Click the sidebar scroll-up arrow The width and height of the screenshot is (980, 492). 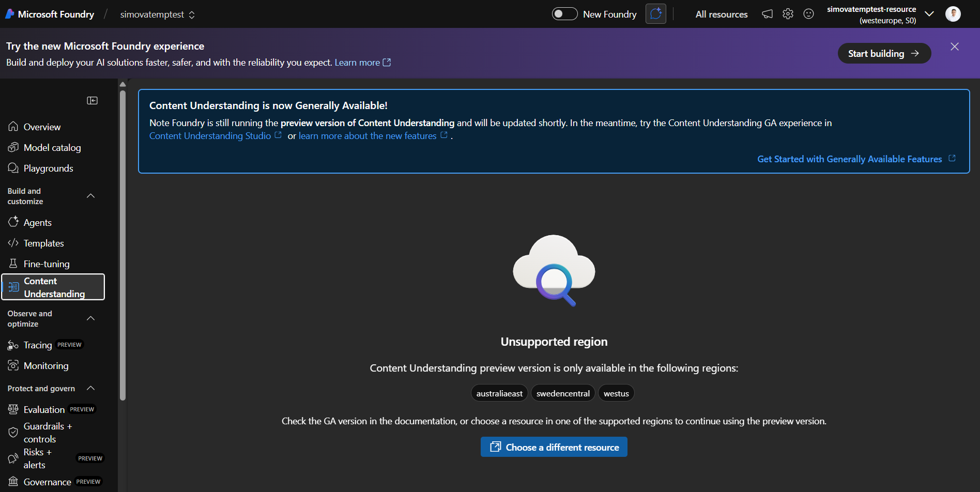point(122,84)
